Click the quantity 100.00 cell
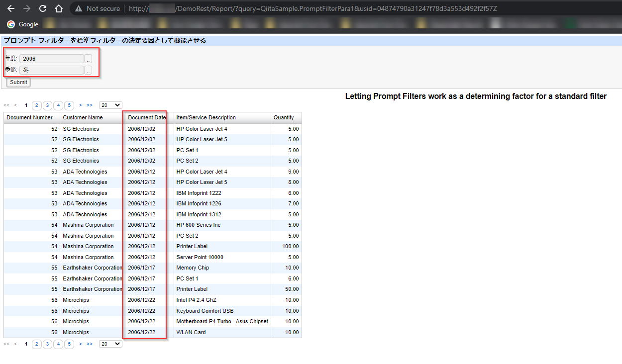This screenshot has height=364, width=622. (286, 246)
